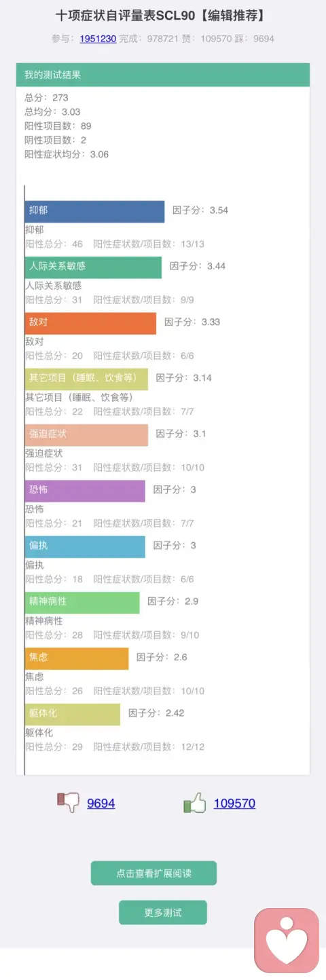326x980 pixels.
Task: Select the light blue 偏执 bar
Action: 85,546
